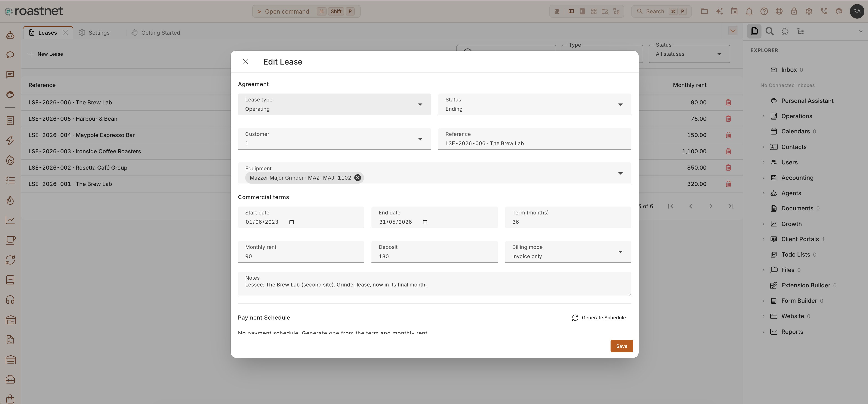Open the Lease type dropdown

tap(334, 104)
